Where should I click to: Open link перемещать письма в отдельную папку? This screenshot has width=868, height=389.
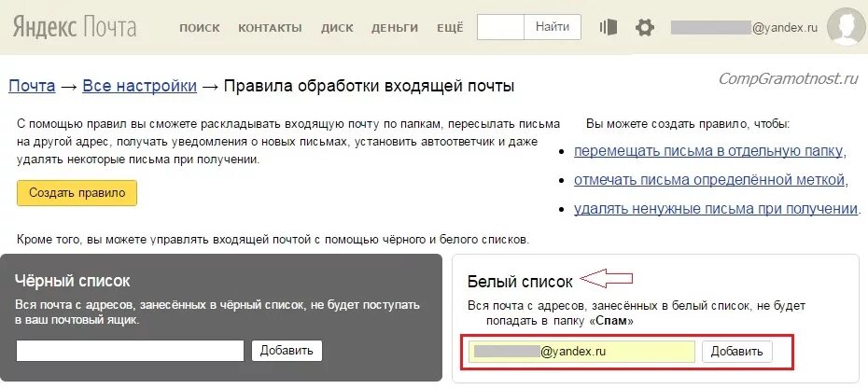[708, 151]
